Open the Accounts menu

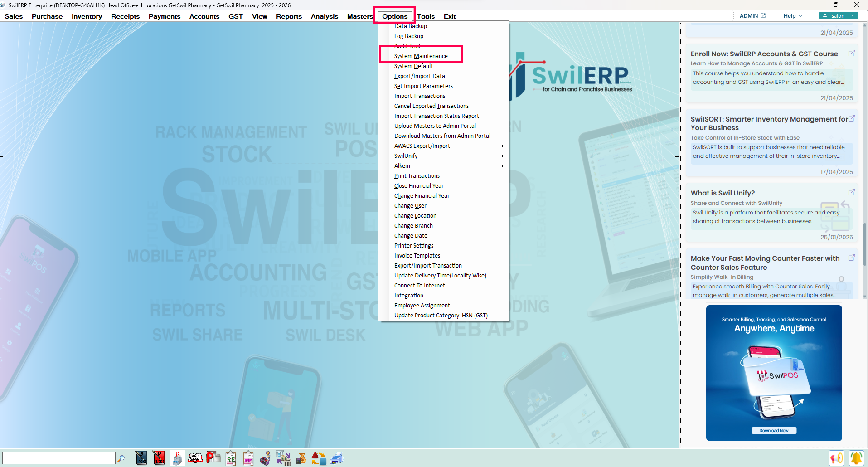tap(204, 16)
